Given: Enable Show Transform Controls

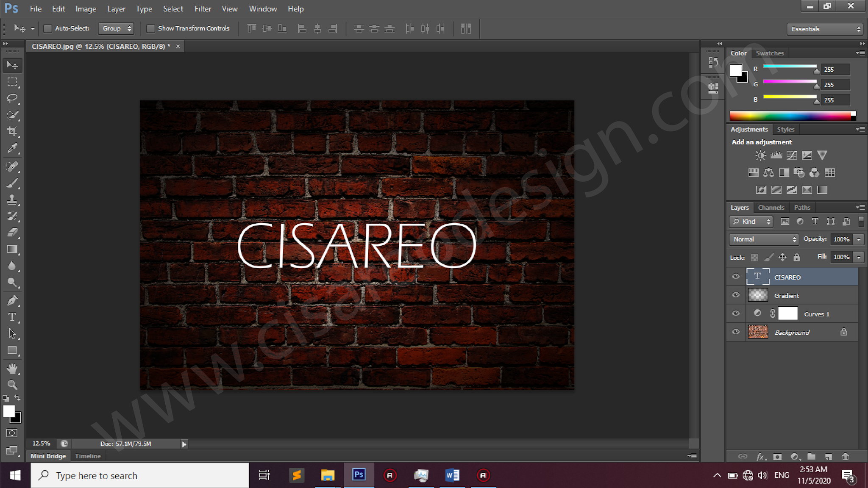Looking at the screenshot, I should click(151, 28).
